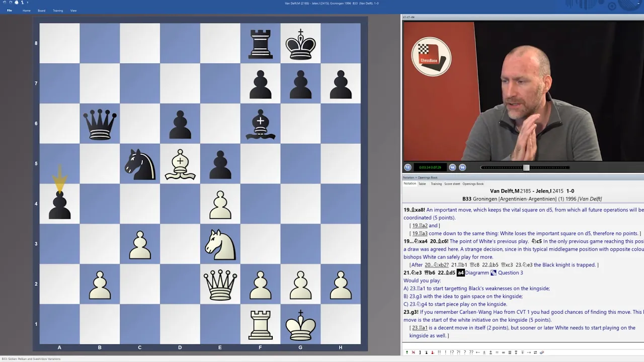Click the red pawn annotation icon

click(432, 352)
